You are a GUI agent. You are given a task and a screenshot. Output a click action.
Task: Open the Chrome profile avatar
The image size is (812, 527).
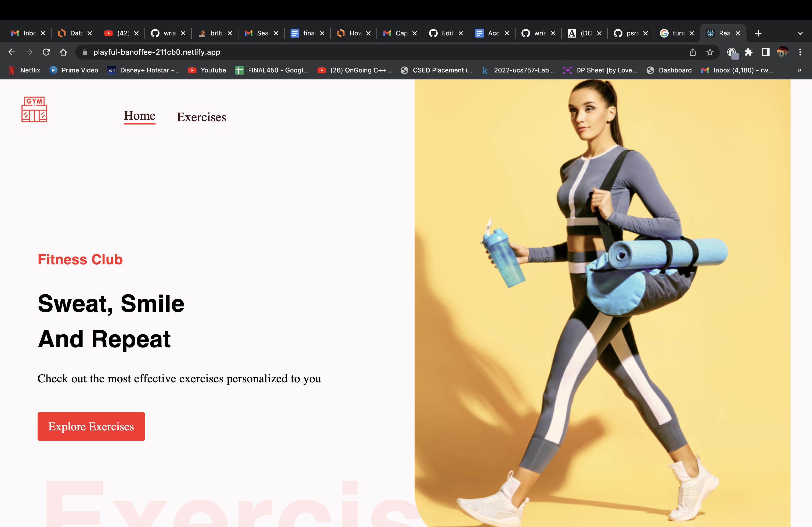(783, 52)
